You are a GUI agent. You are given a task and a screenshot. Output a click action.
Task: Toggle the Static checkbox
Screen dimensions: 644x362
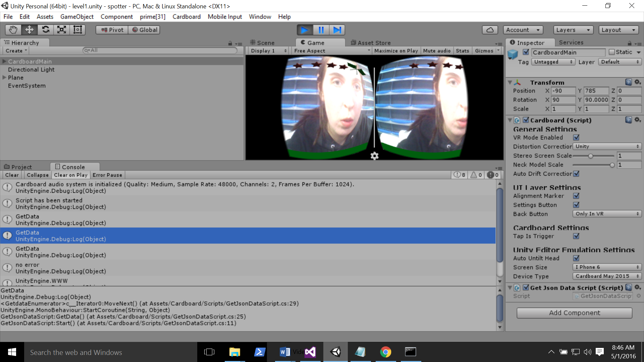612,52
